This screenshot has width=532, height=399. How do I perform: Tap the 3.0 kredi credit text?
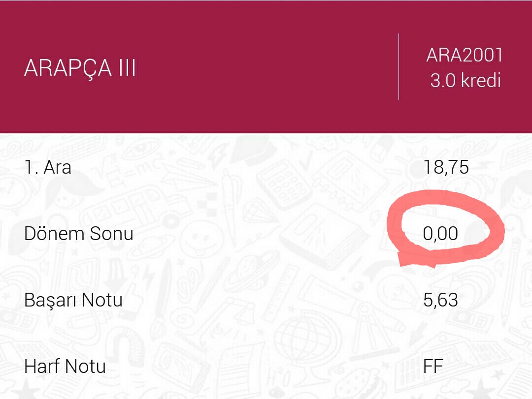coord(465,81)
